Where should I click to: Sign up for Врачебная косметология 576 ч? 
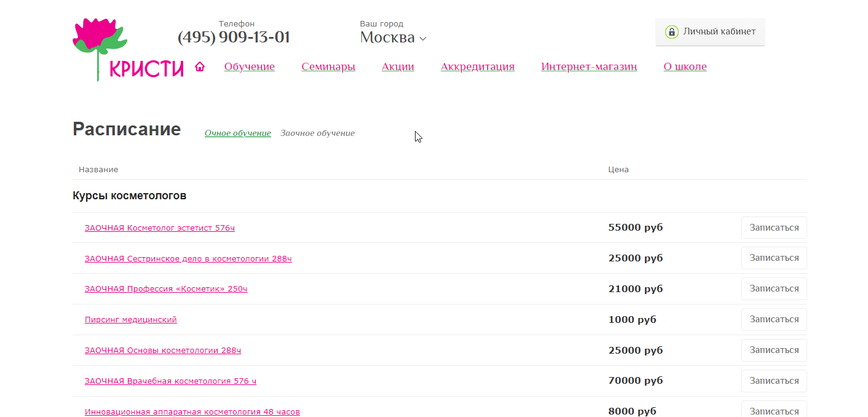tap(773, 381)
